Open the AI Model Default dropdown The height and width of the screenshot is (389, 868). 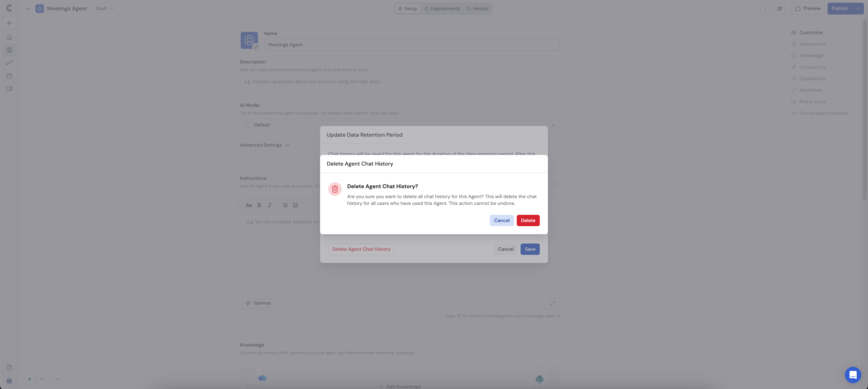400,125
